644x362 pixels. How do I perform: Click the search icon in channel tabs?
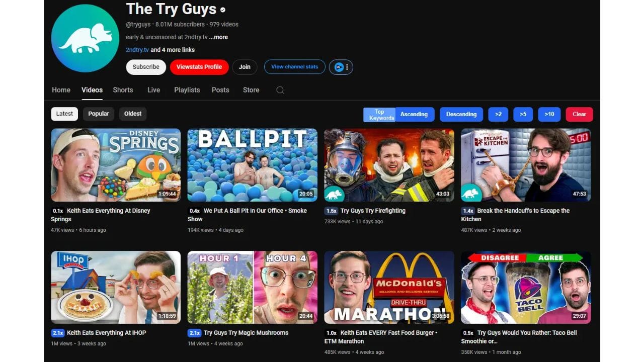[x=280, y=90]
